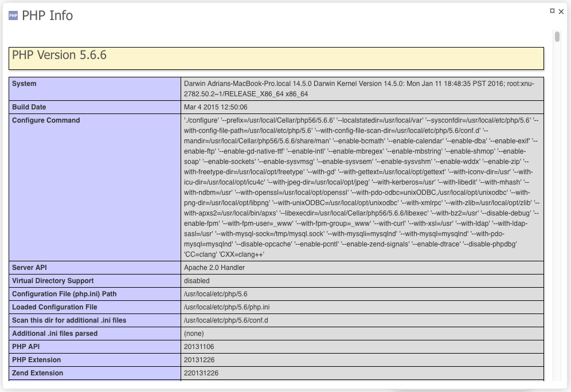Image resolution: width=571 pixels, height=392 pixels.
Task: Select the Mar 4 2015 12:50:06 value
Action: pos(216,107)
